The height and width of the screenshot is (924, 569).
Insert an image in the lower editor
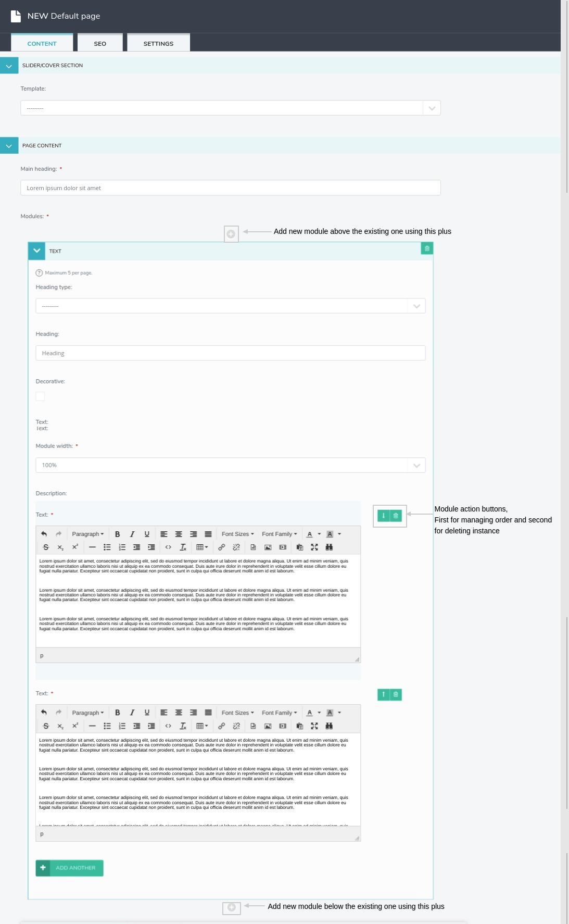(x=268, y=726)
